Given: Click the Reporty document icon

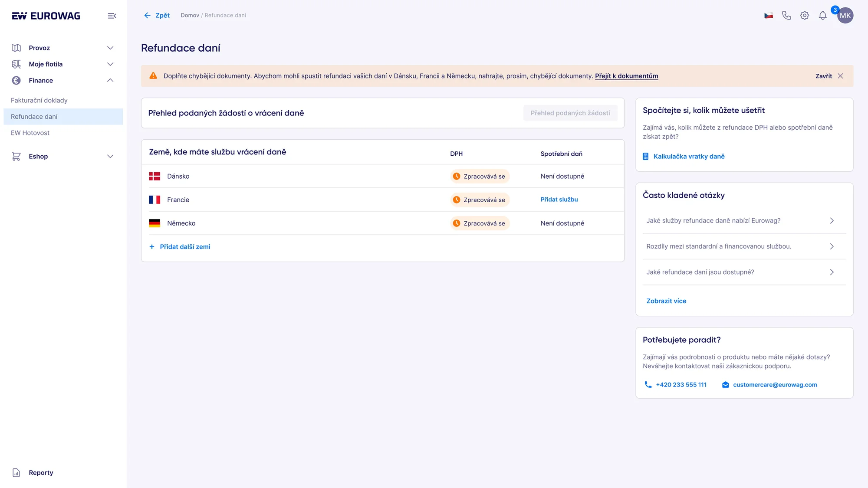Looking at the screenshot, I should (16, 473).
